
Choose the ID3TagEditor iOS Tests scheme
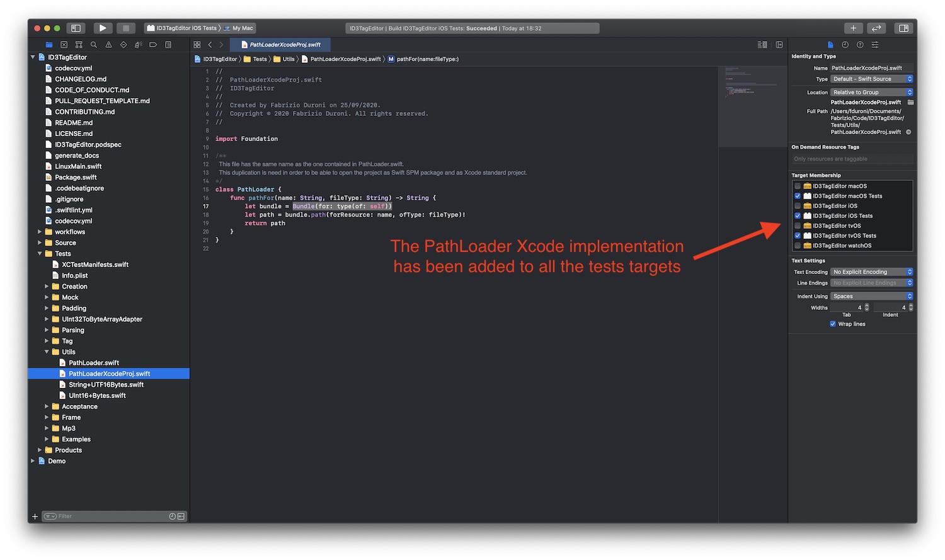pyautogui.click(x=182, y=28)
